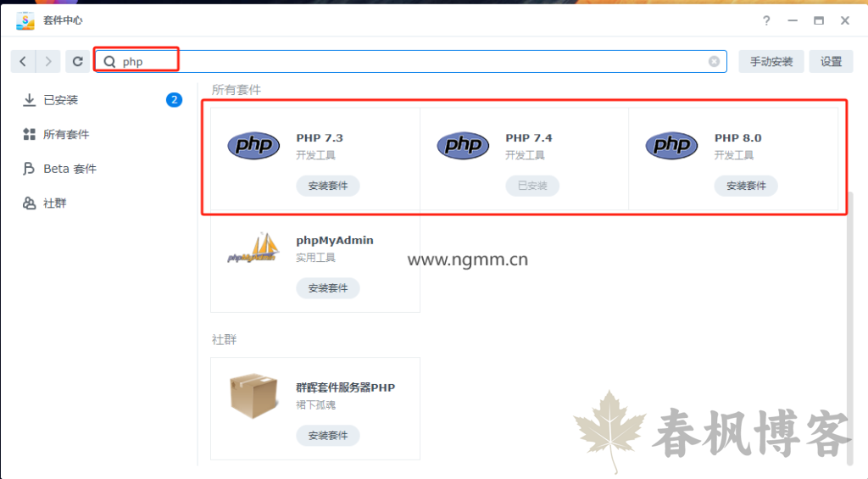Image resolution: width=868 pixels, height=479 pixels.
Task: Minimize the Package Center window
Action: pos(793,20)
